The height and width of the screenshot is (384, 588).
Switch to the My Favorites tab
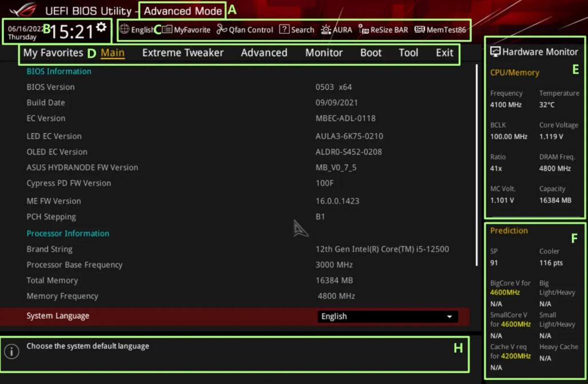click(53, 53)
